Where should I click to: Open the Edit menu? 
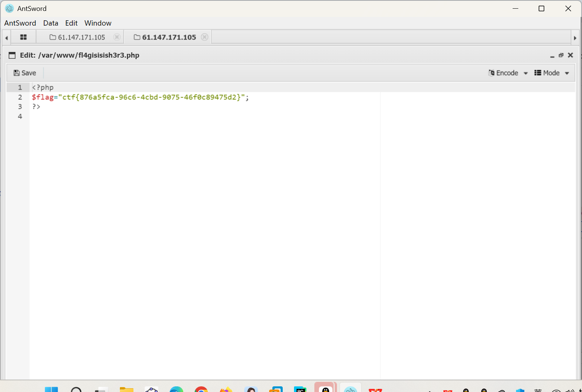pyautogui.click(x=71, y=23)
